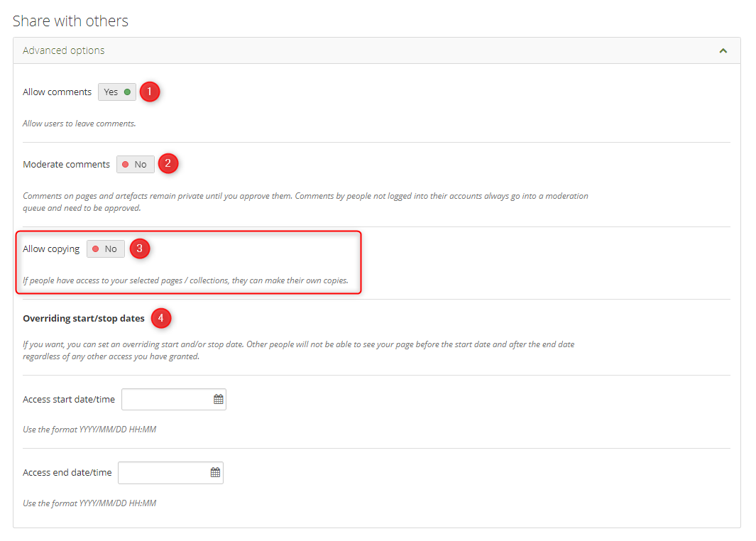Focus the Access start date/time field
756x541 pixels.
(167, 400)
